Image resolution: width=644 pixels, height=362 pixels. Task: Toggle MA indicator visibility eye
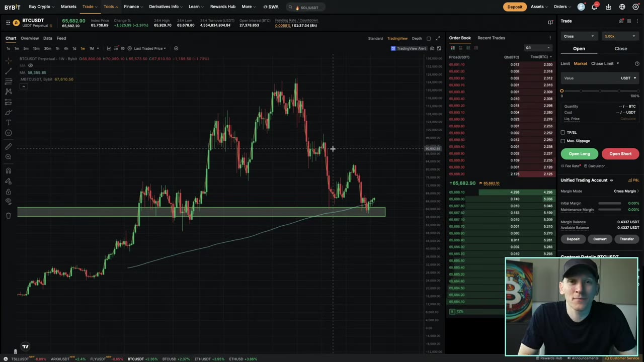click(x=30, y=66)
